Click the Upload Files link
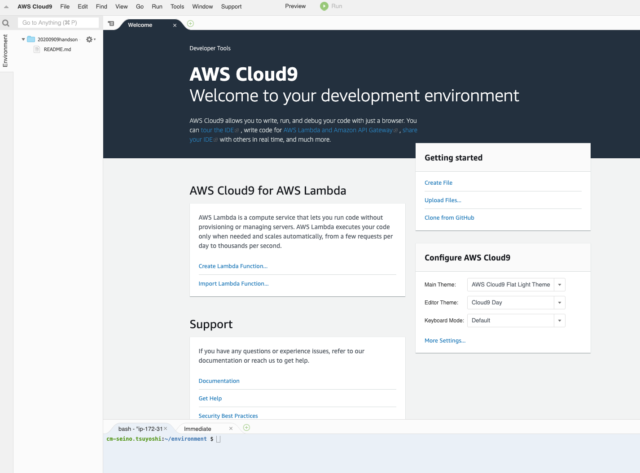Image resolution: width=640 pixels, height=473 pixels. click(443, 200)
